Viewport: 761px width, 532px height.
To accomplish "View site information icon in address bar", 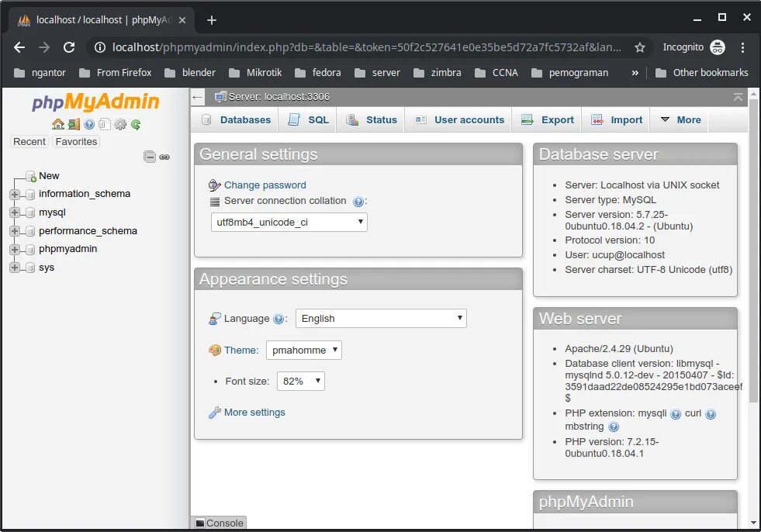I will (99, 47).
